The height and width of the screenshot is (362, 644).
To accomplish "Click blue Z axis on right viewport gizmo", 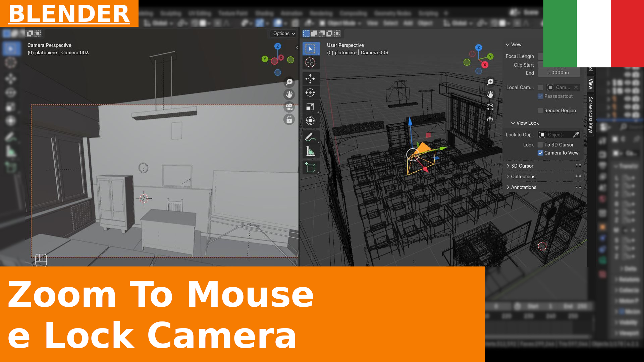I will point(479,48).
